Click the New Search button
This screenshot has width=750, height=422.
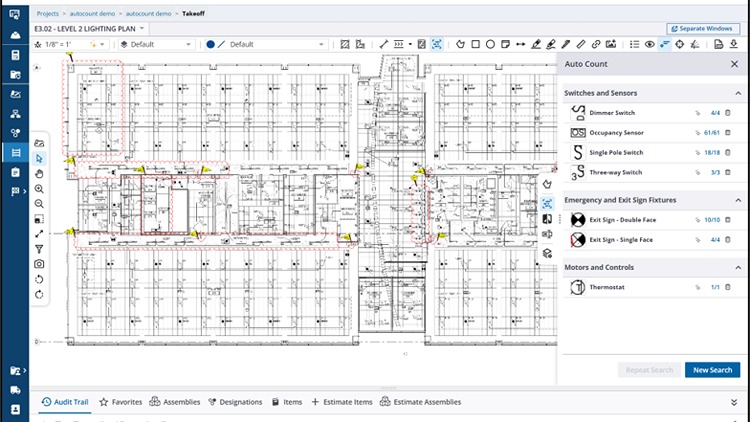[712, 370]
